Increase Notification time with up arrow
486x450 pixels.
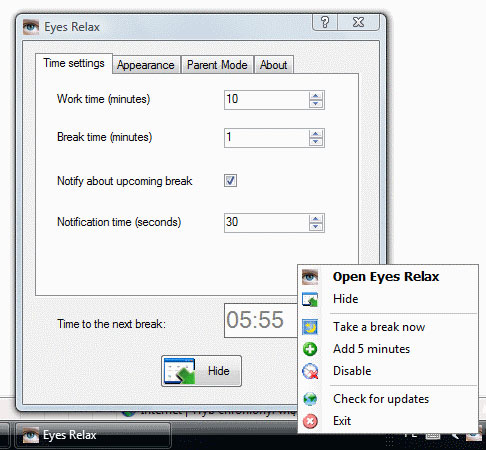click(315, 219)
